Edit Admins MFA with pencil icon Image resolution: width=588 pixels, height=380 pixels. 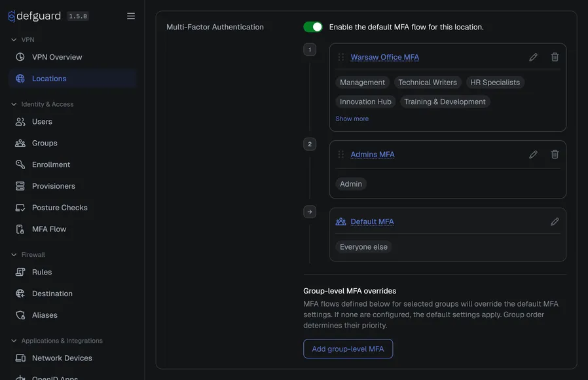[x=533, y=155]
